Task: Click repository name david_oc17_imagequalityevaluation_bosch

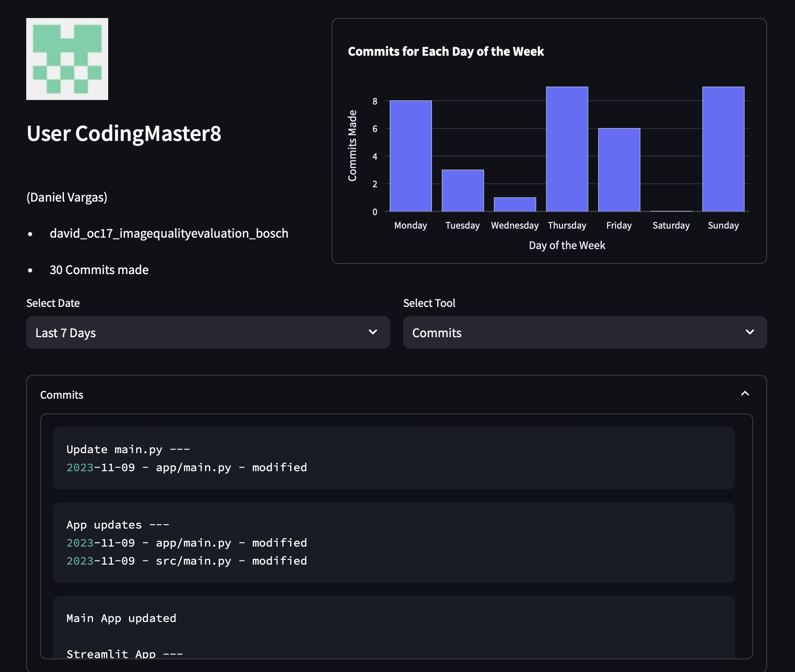Action: click(169, 234)
